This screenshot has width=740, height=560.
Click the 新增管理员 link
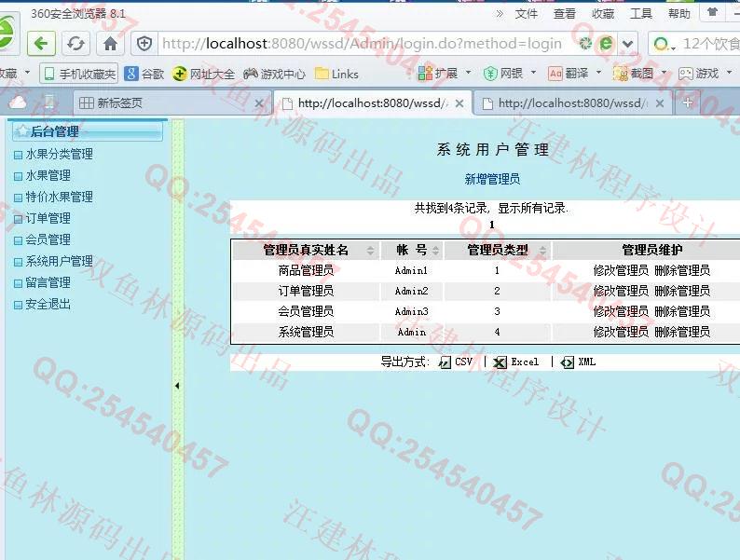492,179
